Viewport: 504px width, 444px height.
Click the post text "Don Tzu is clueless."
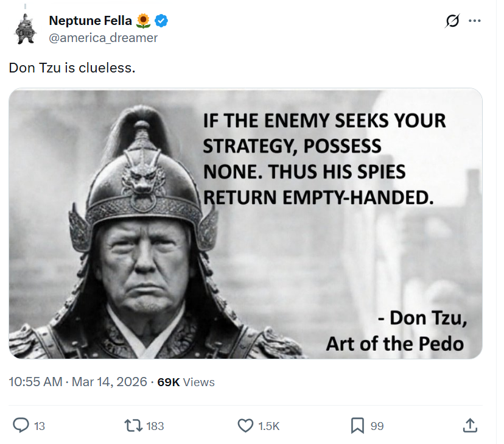coord(72,68)
